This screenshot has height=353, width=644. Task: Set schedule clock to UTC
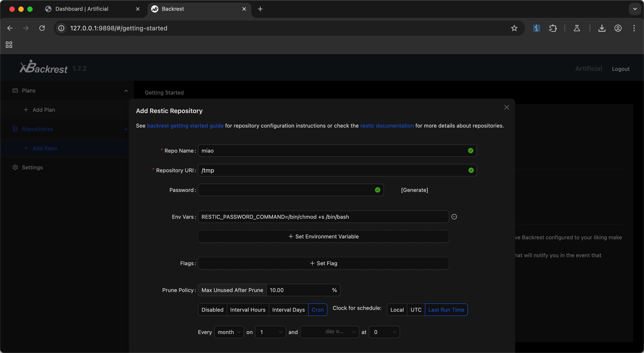point(416,309)
